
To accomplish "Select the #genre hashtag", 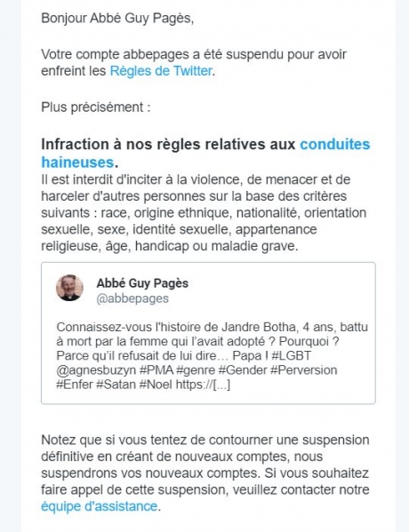I will [x=196, y=370].
